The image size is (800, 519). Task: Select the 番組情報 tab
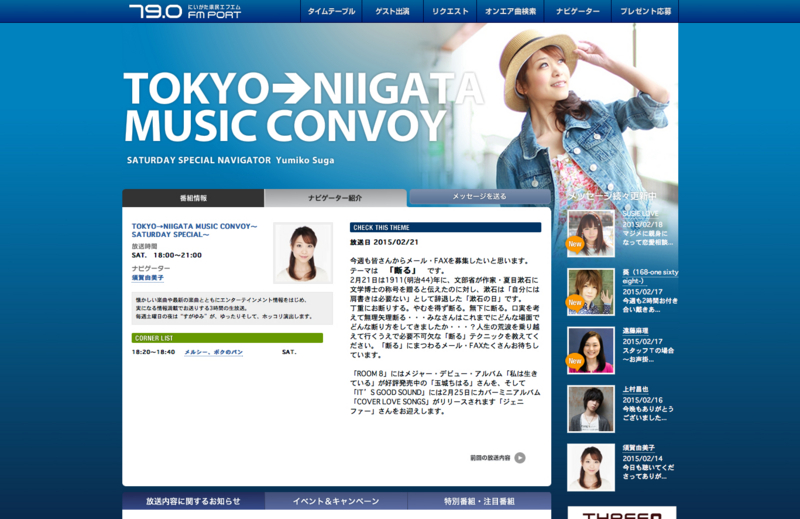pos(193,198)
